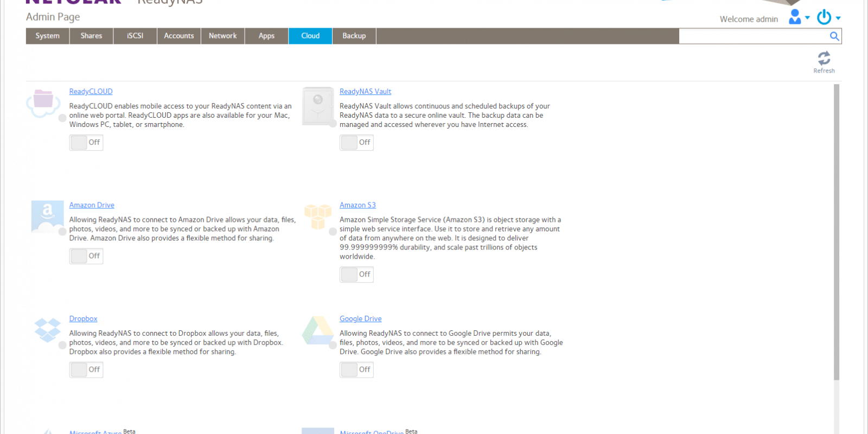
Task: Open the Amazon S3 link
Action: coord(358,205)
